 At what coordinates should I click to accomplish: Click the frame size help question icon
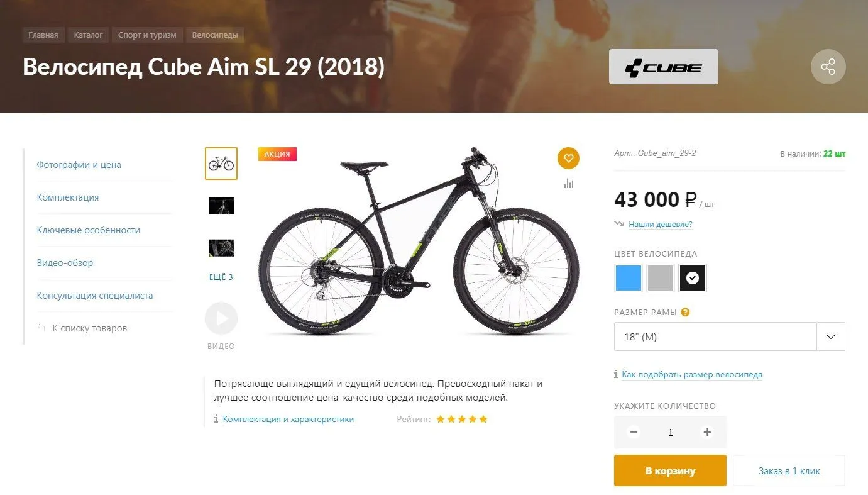(686, 312)
